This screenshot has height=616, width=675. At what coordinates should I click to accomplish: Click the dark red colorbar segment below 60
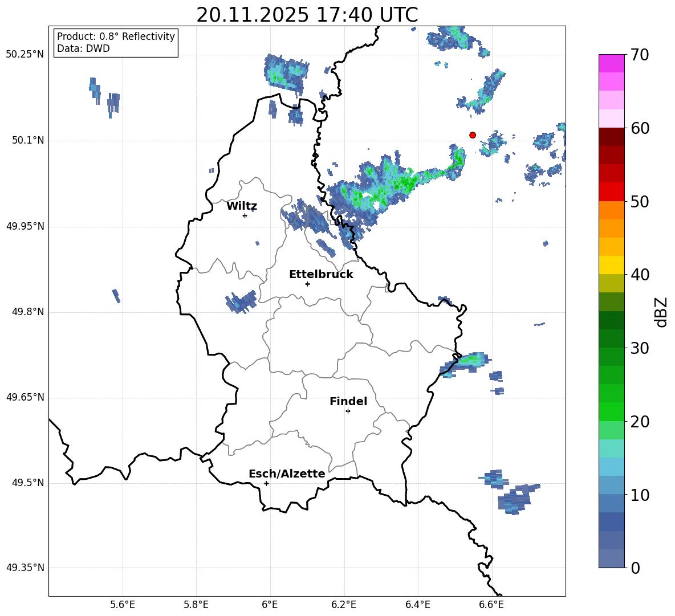[612, 137]
